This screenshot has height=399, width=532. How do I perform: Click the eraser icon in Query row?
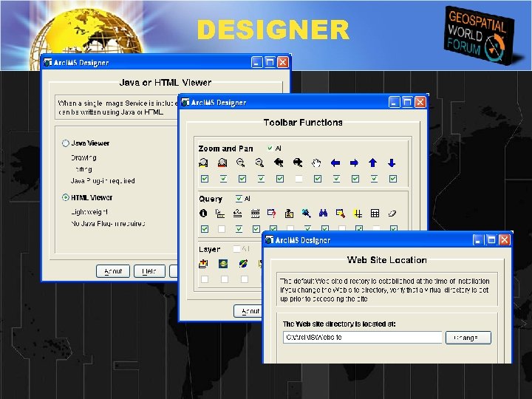392,213
